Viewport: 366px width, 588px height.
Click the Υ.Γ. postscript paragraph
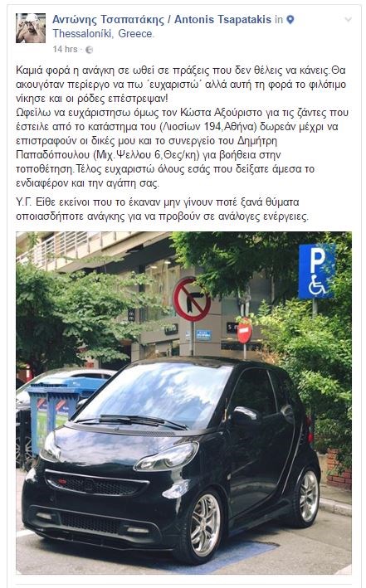[x=162, y=209]
